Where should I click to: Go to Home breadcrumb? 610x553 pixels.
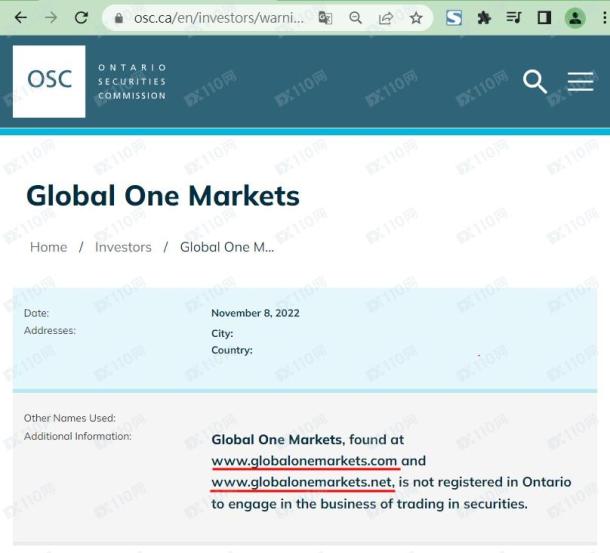coord(49,247)
